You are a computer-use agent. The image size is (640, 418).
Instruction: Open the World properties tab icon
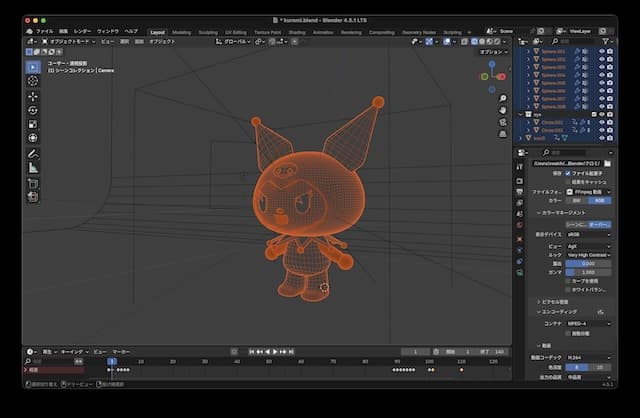520,225
